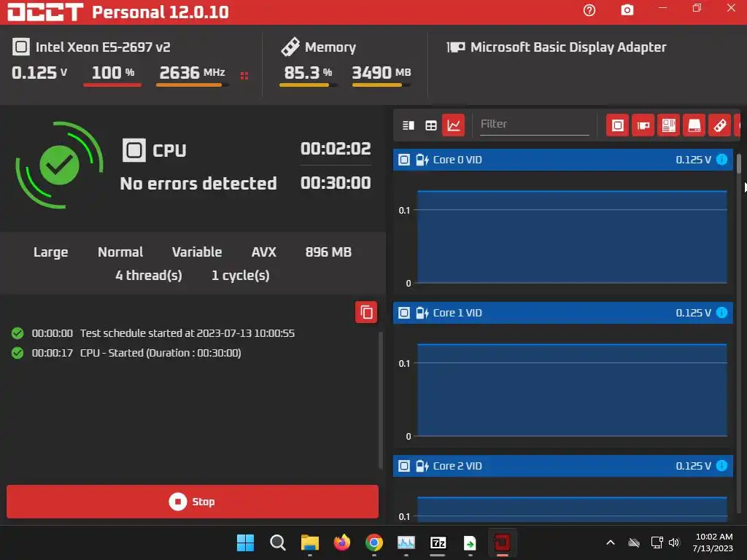This screenshot has width=747, height=560.
Task: Open the Windows Start menu
Action: tap(245, 542)
